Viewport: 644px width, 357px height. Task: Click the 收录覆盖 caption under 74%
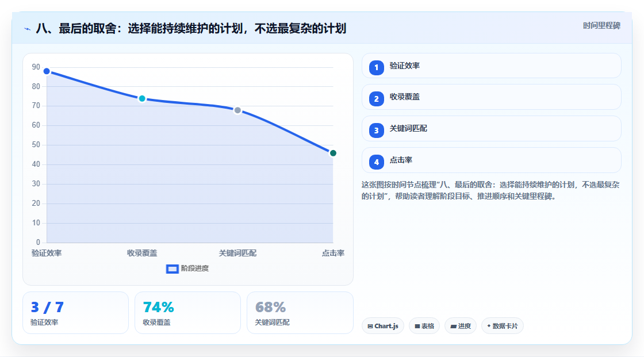tap(156, 323)
